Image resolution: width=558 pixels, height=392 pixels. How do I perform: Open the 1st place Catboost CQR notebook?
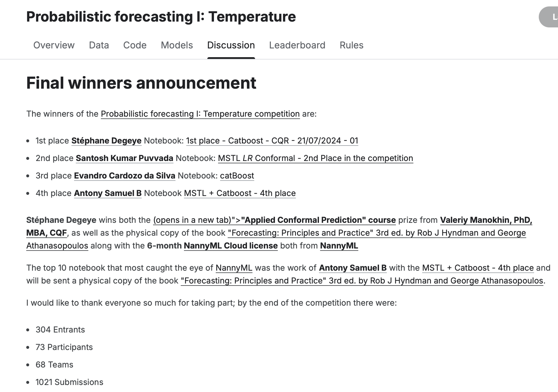click(x=272, y=141)
